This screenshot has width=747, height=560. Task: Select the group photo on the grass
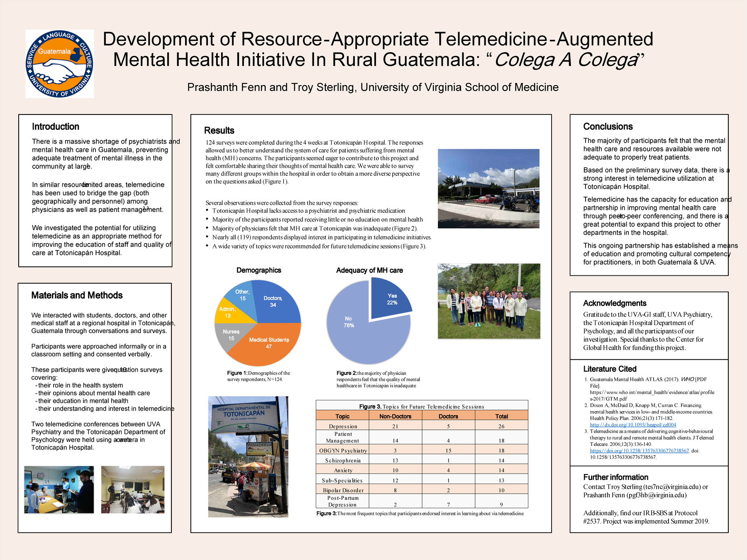(x=489, y=301)
